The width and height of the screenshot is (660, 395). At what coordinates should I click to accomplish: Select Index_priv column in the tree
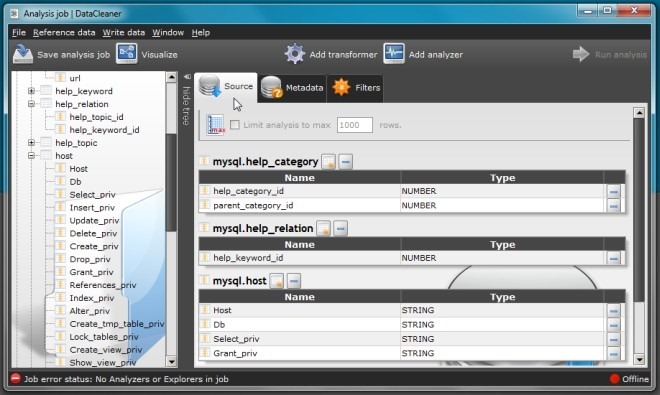[x=92, y=298]
